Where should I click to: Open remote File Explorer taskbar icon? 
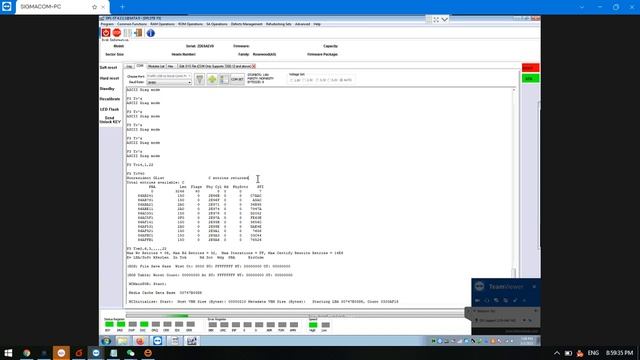(x=122, y=340)
